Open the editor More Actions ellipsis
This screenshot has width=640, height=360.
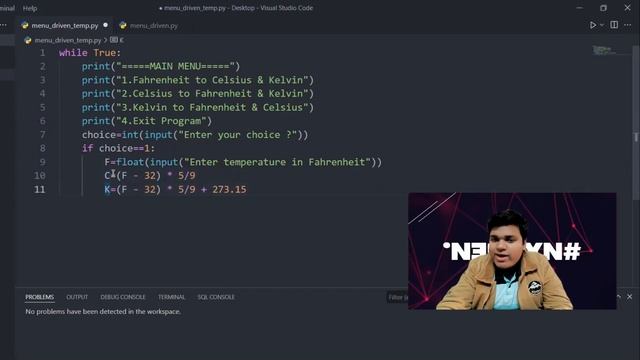point(628,25)
